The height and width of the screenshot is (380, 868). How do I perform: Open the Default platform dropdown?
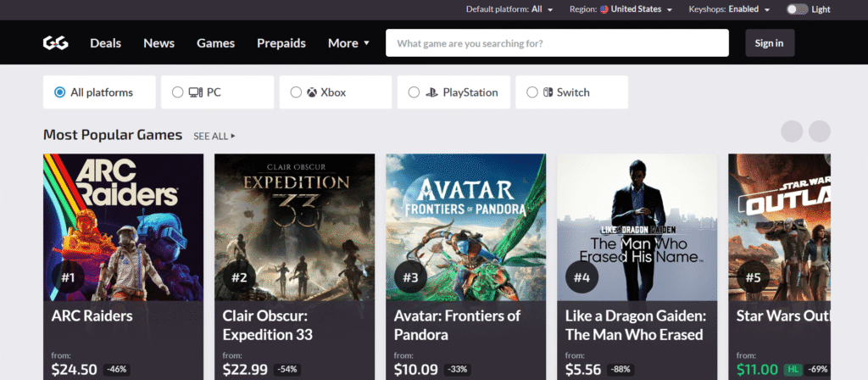(x=509, y=9)
